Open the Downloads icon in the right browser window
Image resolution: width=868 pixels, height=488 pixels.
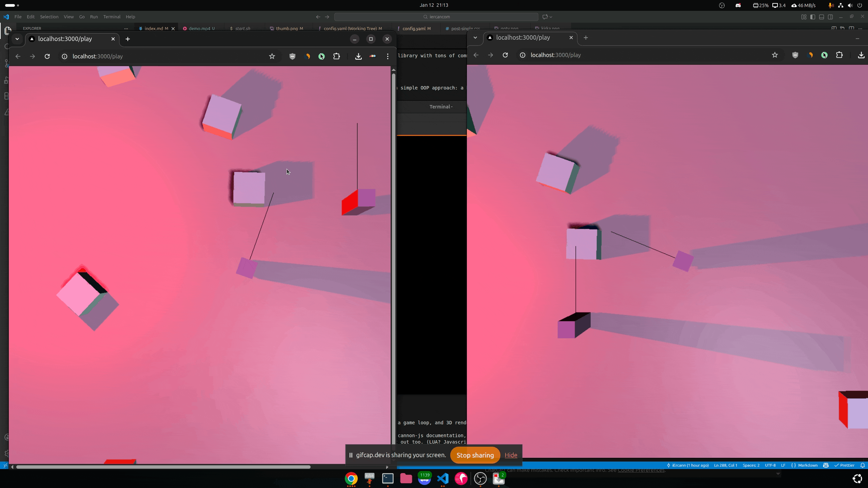[x=861, y=55]
